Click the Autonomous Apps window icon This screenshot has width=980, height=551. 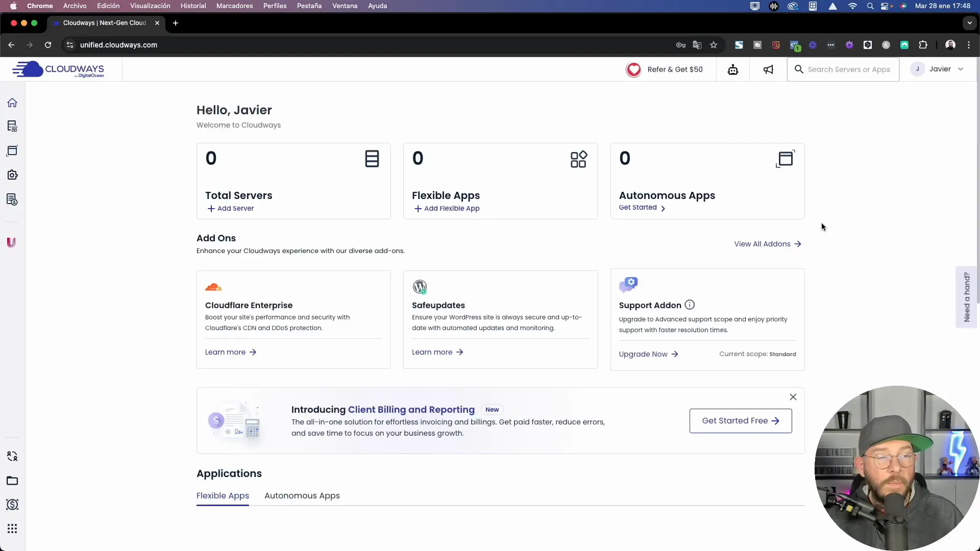point(786,159)
